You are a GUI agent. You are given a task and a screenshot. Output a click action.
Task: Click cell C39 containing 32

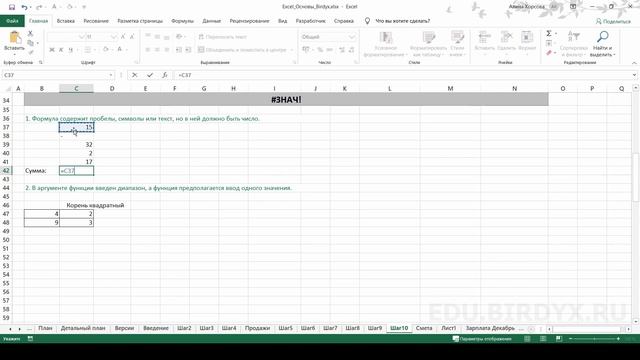click(x=76, y=144)
